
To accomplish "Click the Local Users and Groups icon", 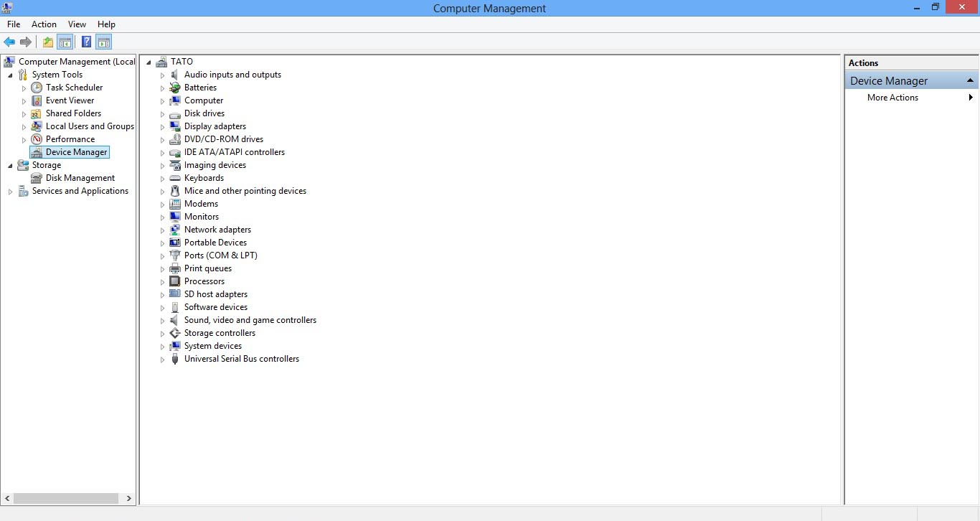I will click(37, 126).
